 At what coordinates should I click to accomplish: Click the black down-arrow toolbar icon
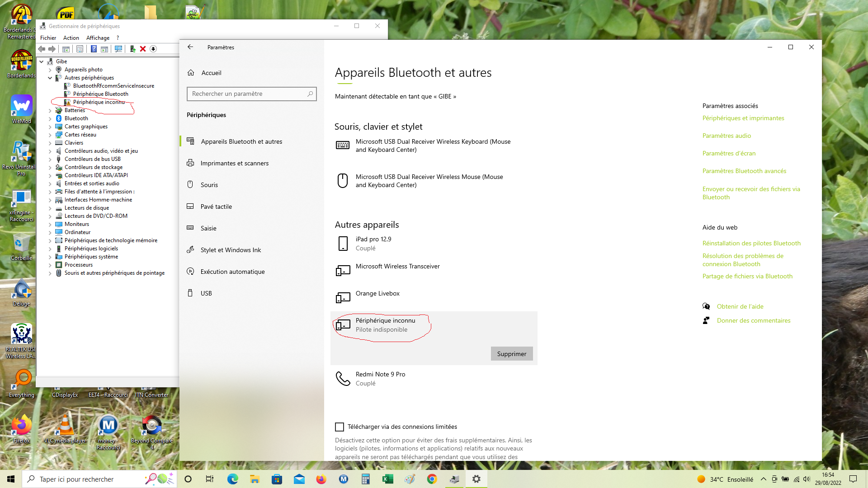(153, 49)
